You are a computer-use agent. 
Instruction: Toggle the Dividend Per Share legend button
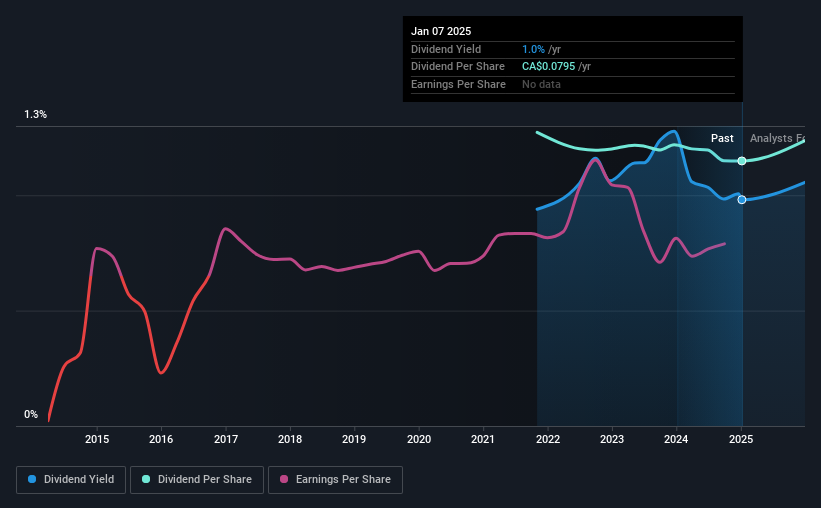click(x=197, y=480)
